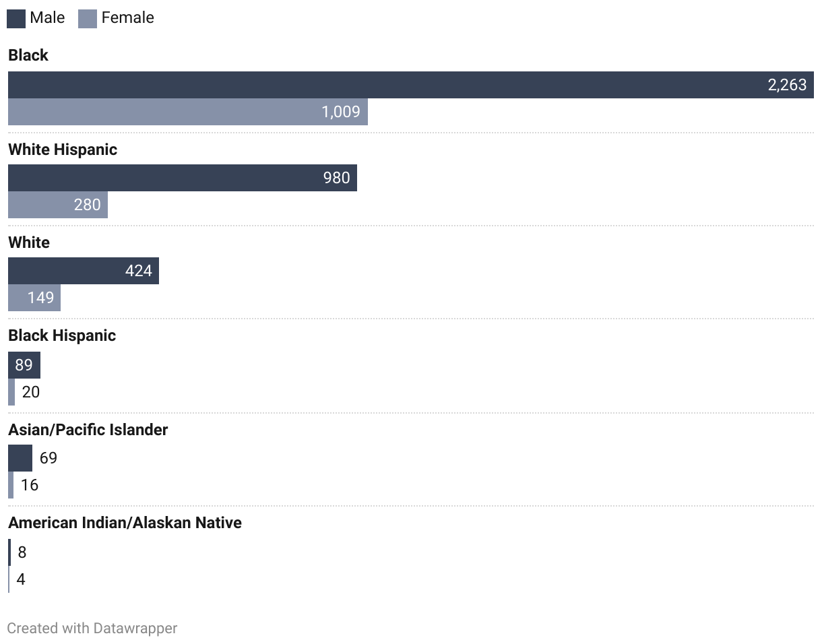Click the Black category heading
The image size is (822, 644).
pos(28,55)
